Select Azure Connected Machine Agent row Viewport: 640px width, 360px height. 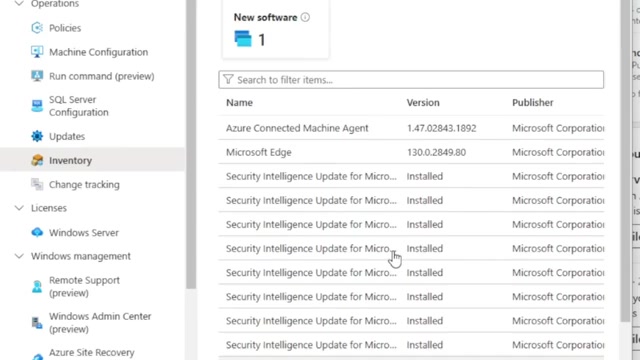[x=297, y=128]
